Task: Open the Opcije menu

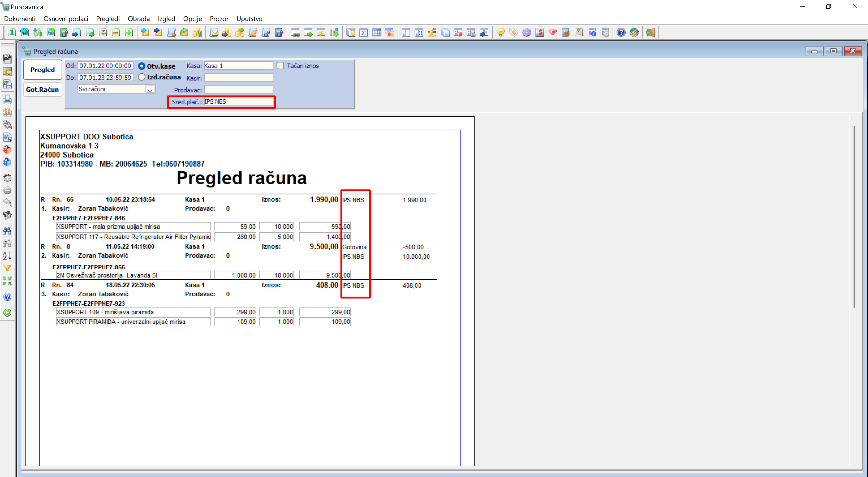Action: click(192, 19)
